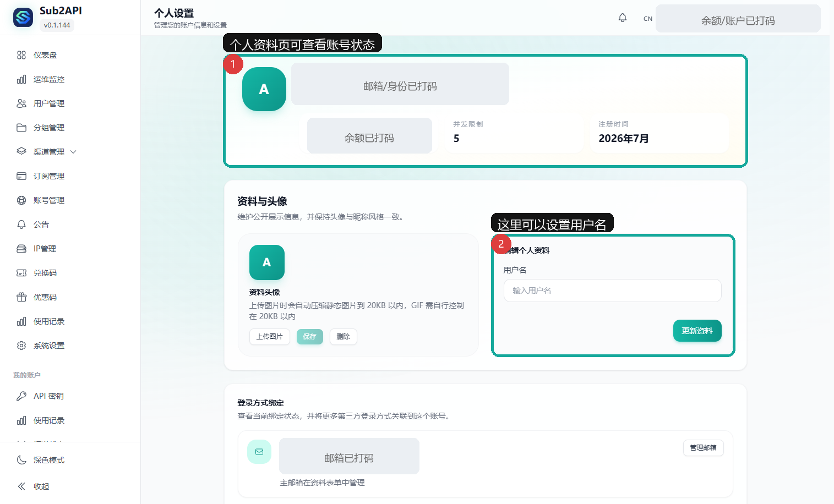Click the 并发限制 value 5
The image size is (834, 504).
[x=456, y=139]
